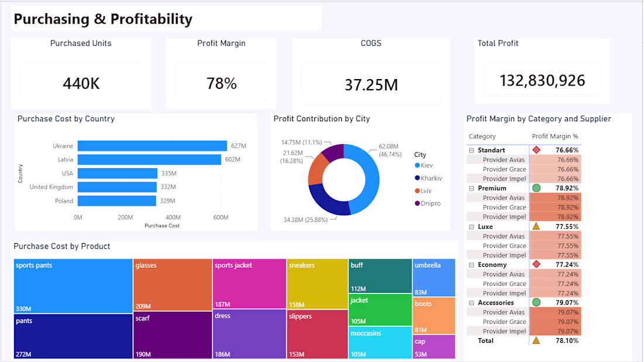Sort by the Category column header
The width and height of the screenshot is (644, 362).
[x=482, y=136]
